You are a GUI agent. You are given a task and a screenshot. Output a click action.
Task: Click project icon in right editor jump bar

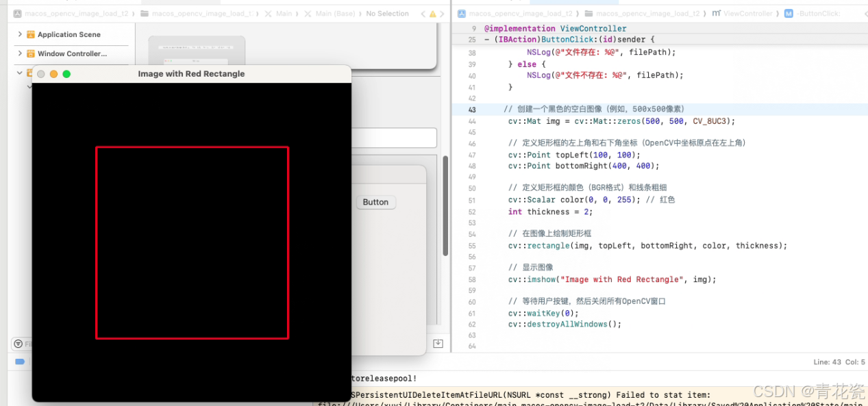(462, 14)
